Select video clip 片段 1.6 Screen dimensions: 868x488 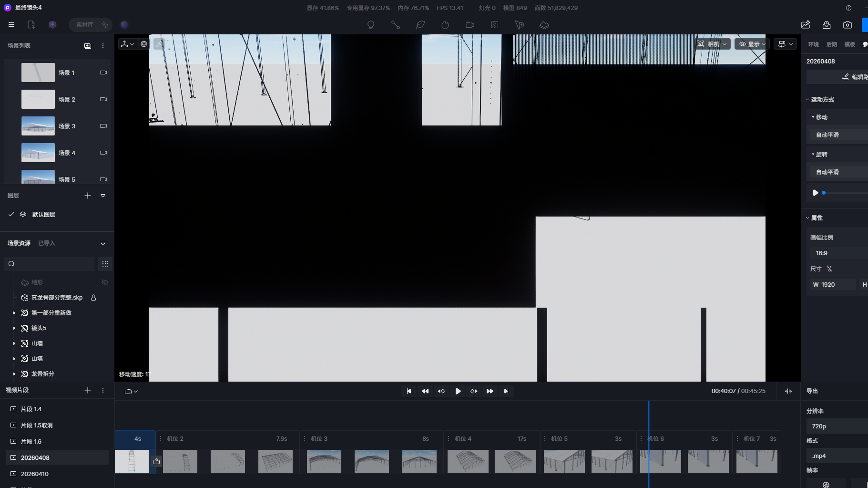(31, 442)
